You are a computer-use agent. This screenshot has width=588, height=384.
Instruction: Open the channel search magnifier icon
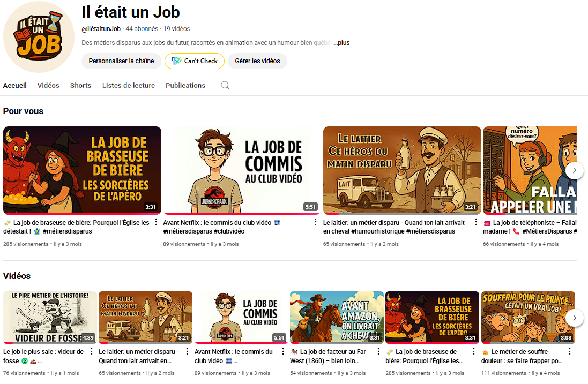point(225,85)
